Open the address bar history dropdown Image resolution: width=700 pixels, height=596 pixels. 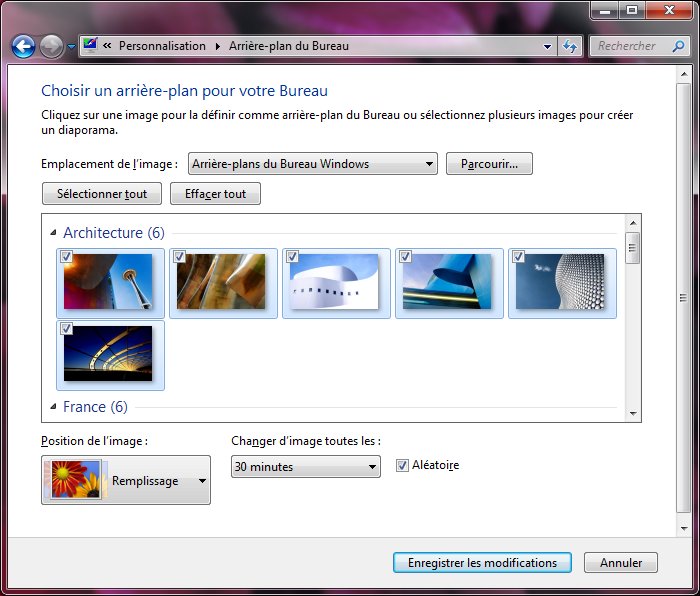coord(547,46)
